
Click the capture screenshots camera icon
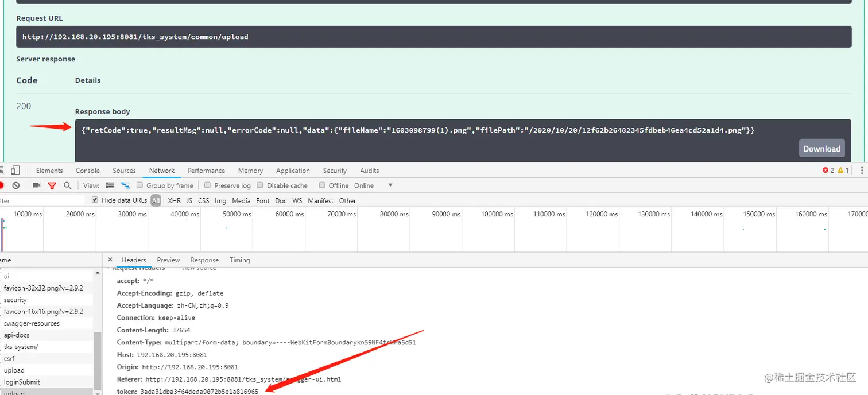pos(37,185)
